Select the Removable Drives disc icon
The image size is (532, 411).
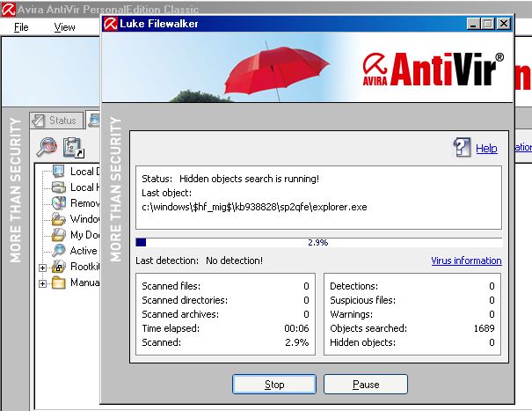58,202
